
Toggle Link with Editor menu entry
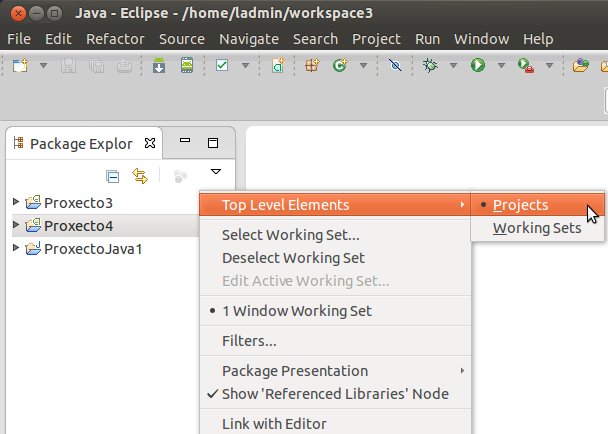tap(335, 424)
